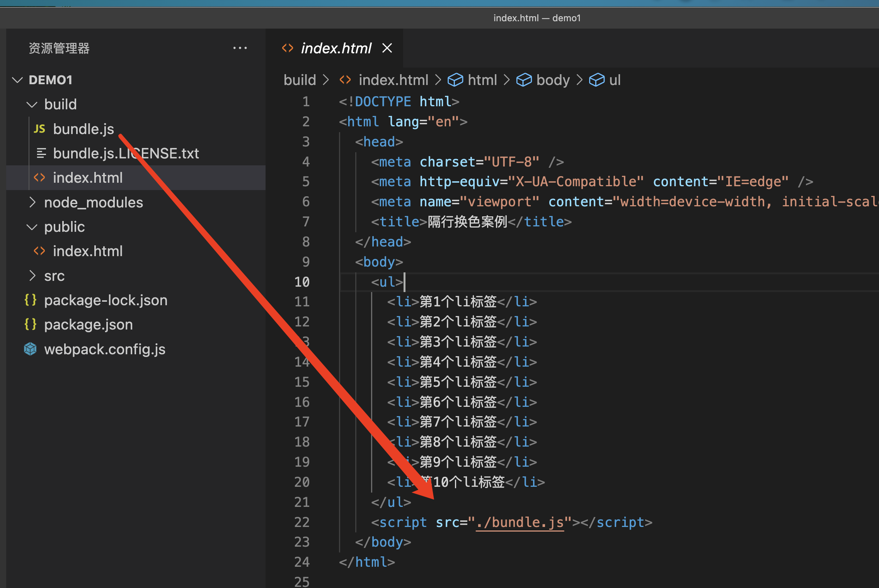
Task: Click the HTML icon in the editor tab
Action: [288, 48]
